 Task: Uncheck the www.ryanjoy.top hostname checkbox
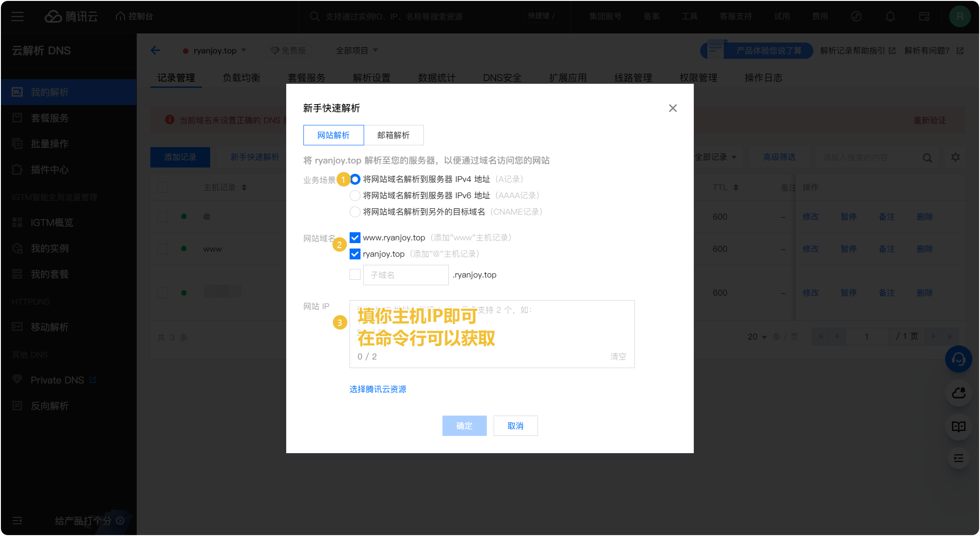point(355,237)
